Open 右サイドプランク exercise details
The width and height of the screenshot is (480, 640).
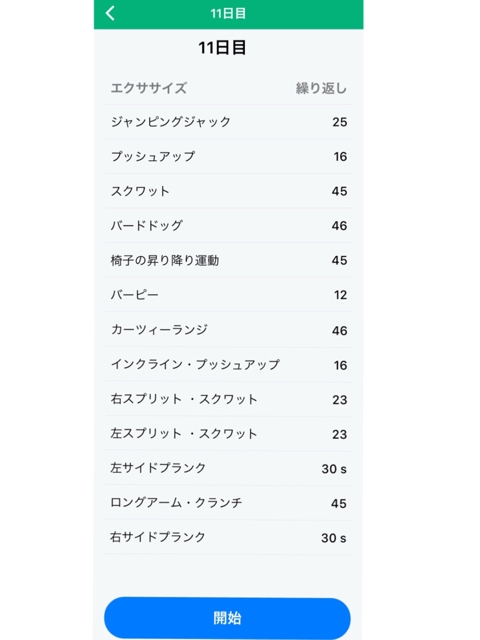click(229, 537)
